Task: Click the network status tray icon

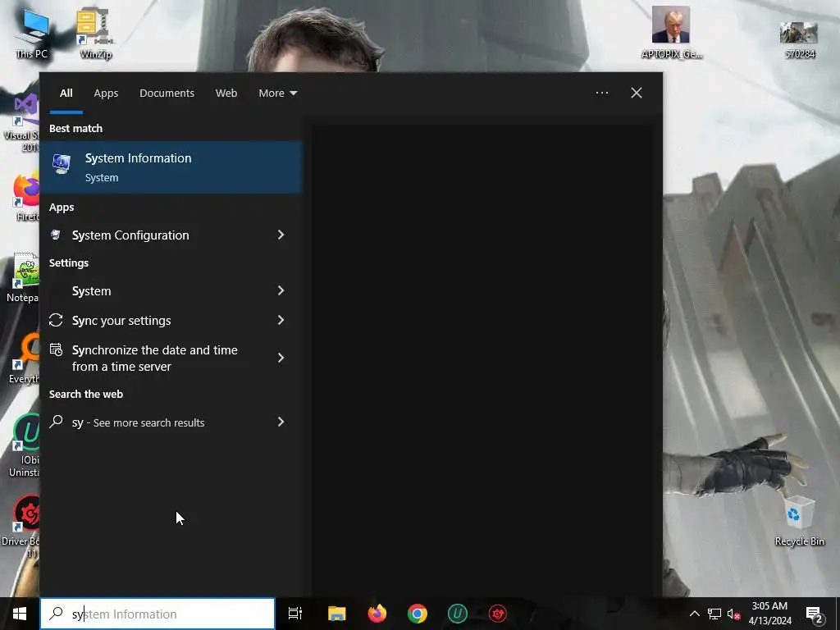Action: point(714,614)
